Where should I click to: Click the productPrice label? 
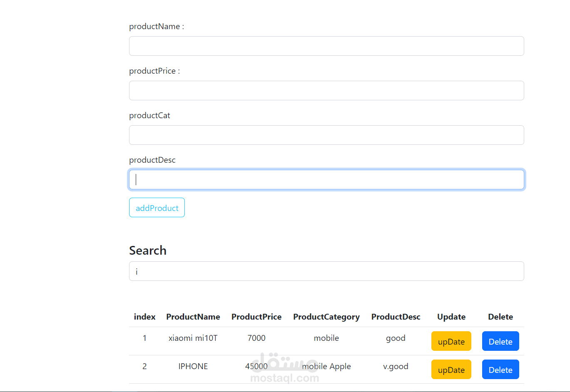[154, 71]
